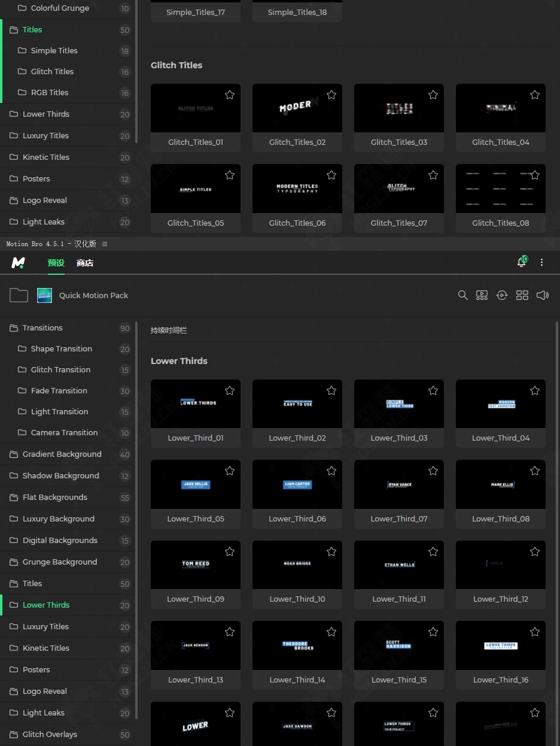Select the Glitch_Titles_08 preset thumbnail
The image size is (560, 746).
(x=501, y=189)
